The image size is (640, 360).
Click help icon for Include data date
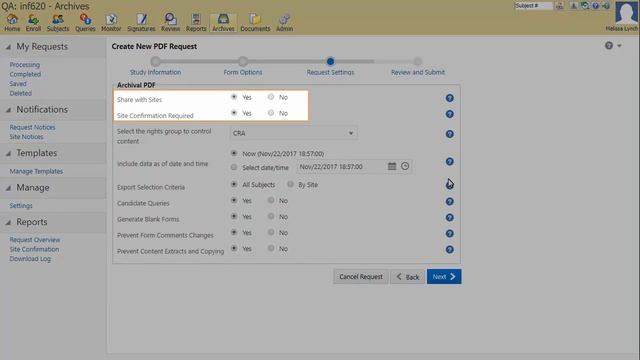449,162
